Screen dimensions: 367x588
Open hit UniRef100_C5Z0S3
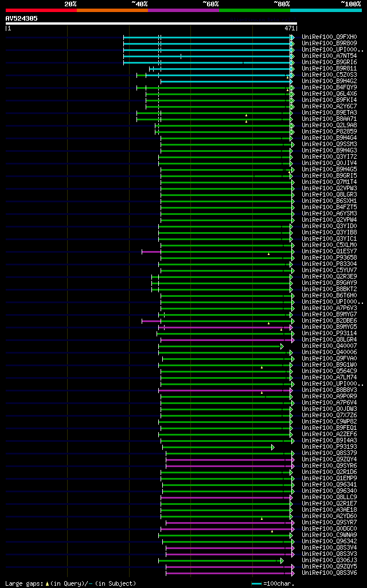tap(329, 75)
